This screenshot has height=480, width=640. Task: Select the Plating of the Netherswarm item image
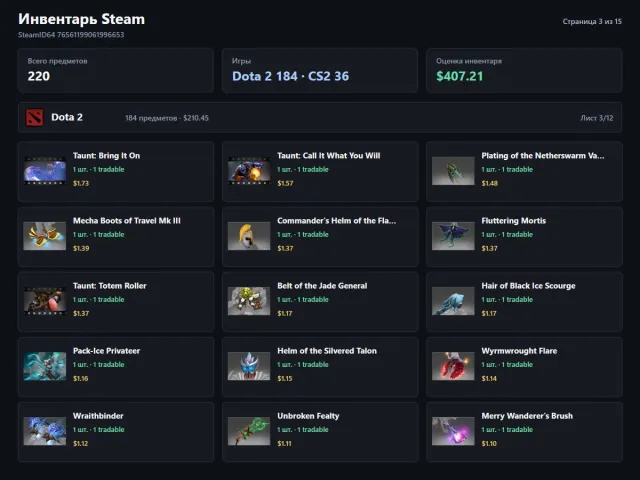[x=453, y=171]
